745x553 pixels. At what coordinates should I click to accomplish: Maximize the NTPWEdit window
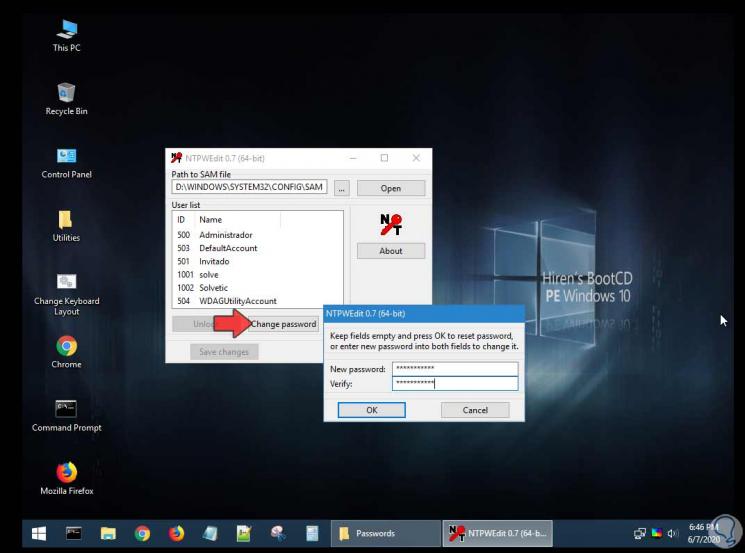[384, 158]
